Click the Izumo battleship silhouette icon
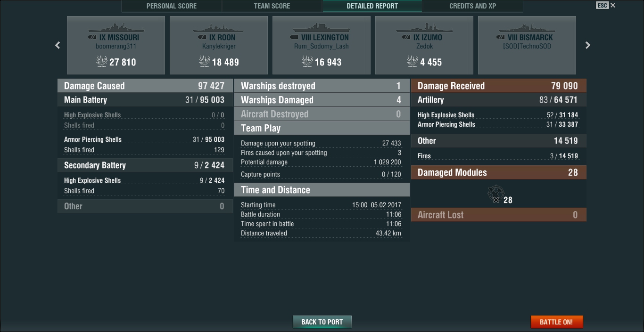This screenshot has height=332, width=644. (424, 27)
